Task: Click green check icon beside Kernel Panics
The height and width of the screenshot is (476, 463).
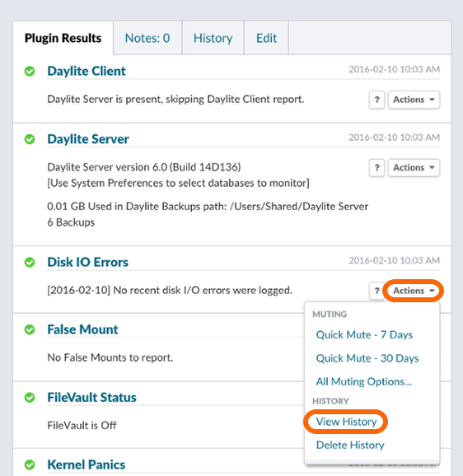Action: [x=30, y=464]
